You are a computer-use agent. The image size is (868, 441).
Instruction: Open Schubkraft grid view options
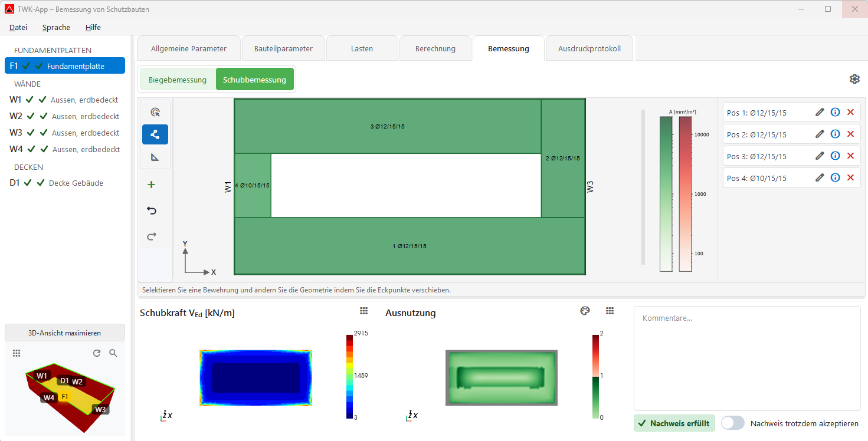364,311
